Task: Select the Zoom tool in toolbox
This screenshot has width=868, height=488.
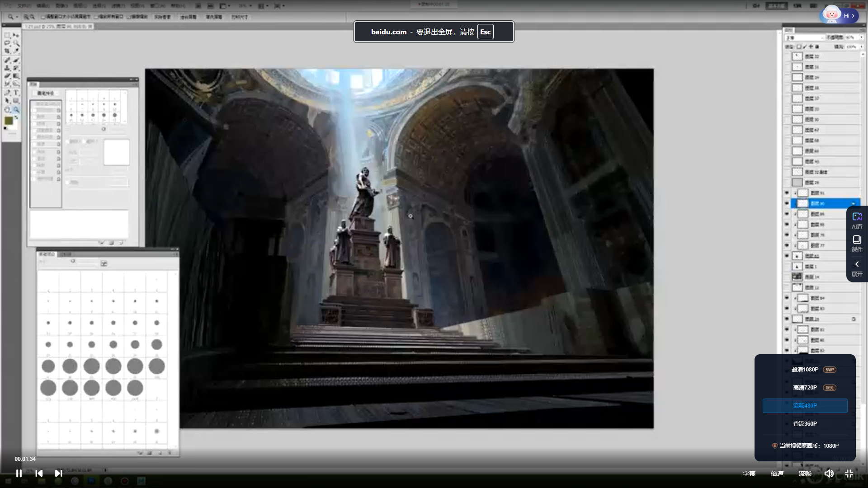Action: click(x=16, y=109)
